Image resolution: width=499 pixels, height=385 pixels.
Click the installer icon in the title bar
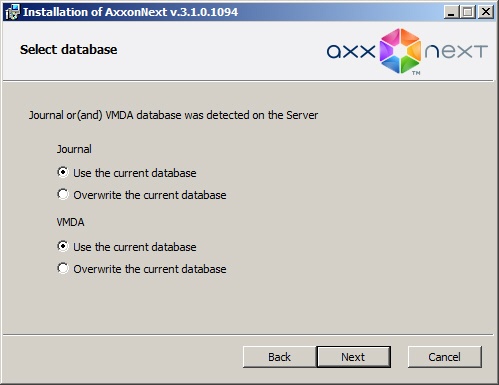13,12
